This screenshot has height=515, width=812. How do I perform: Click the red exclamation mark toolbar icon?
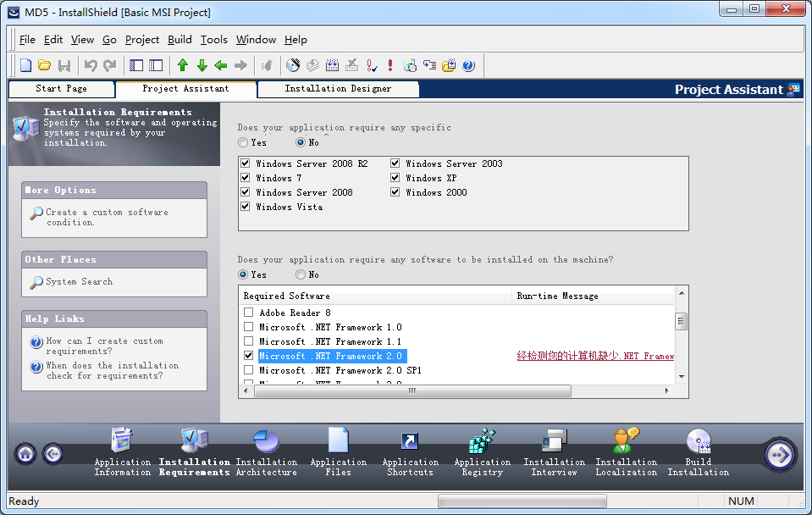tap(390, 65)
